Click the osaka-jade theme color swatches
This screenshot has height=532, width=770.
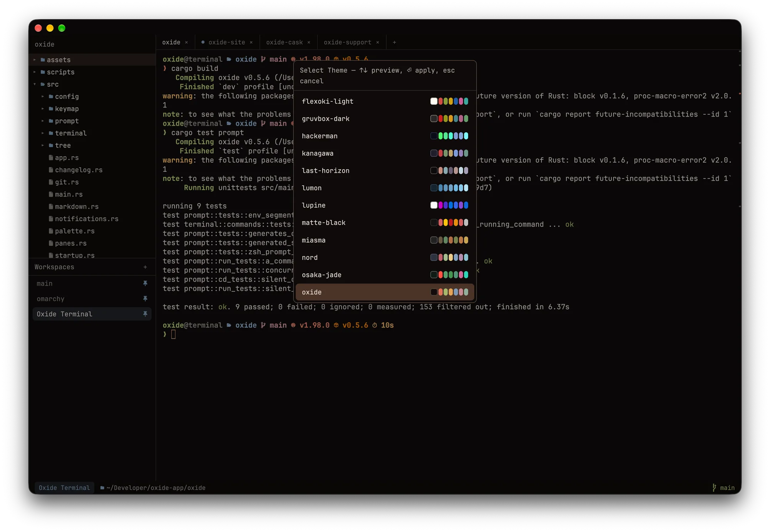(449, 275)
